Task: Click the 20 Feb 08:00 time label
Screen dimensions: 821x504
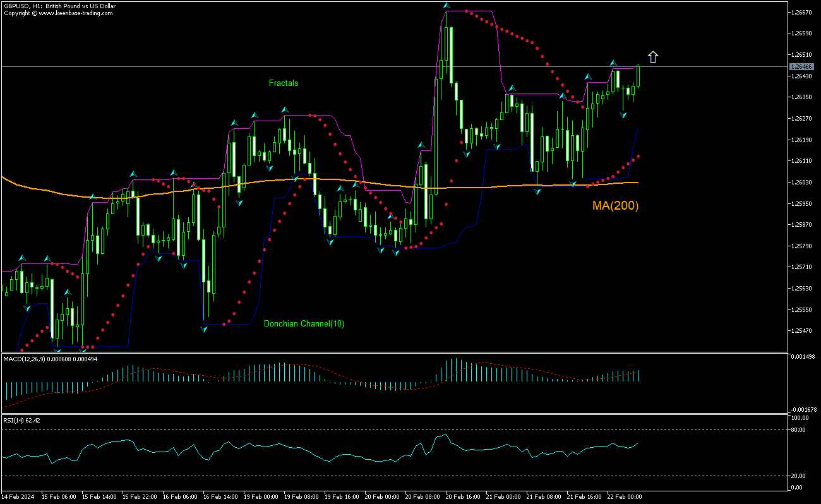Action: 422,497
